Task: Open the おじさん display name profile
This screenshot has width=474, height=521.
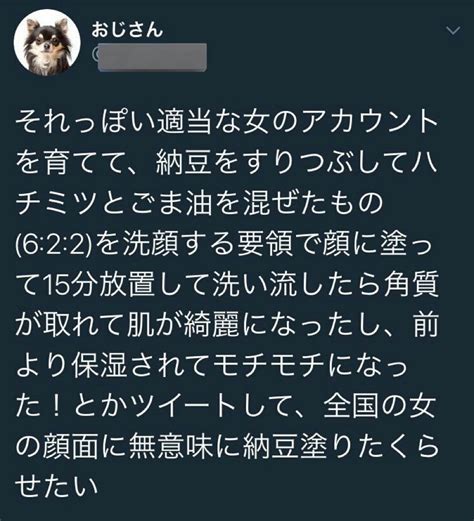Action: coord(127,30)
